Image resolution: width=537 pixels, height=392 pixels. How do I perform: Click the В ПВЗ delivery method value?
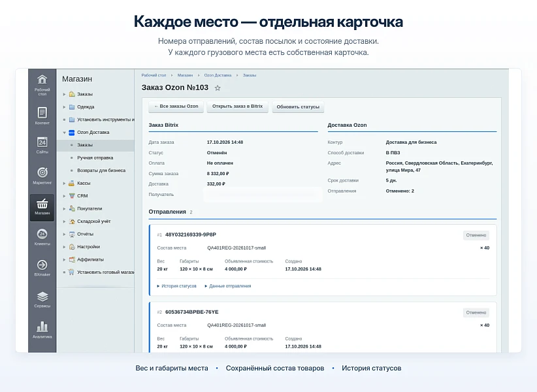pos(393,153)
